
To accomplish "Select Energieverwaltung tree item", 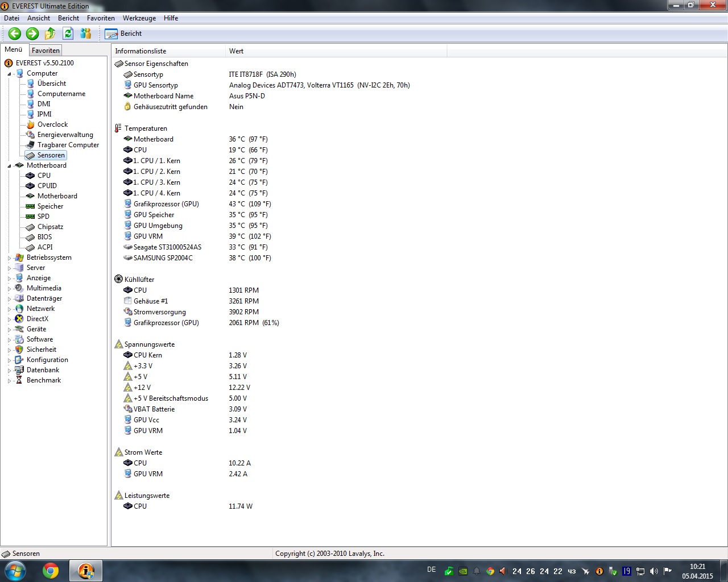I will pos(65,135).
